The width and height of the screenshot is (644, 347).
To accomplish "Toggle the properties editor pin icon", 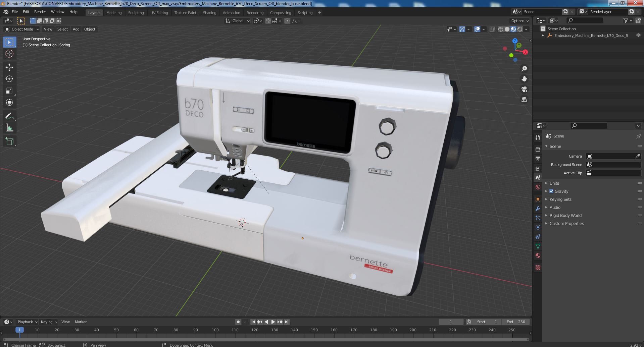I will [x=638, y=136].
